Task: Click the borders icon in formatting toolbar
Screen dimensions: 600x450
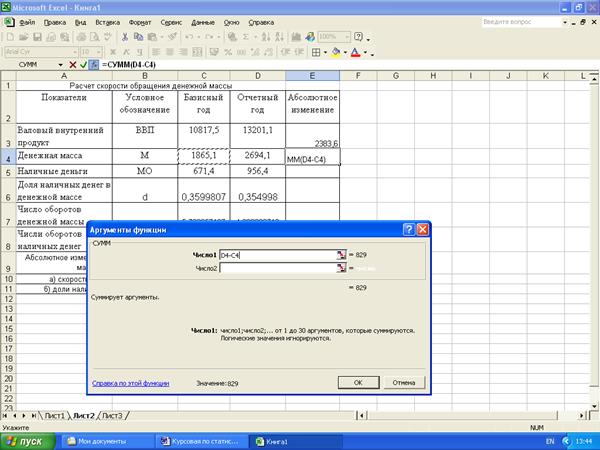Action: coord(315,51)
